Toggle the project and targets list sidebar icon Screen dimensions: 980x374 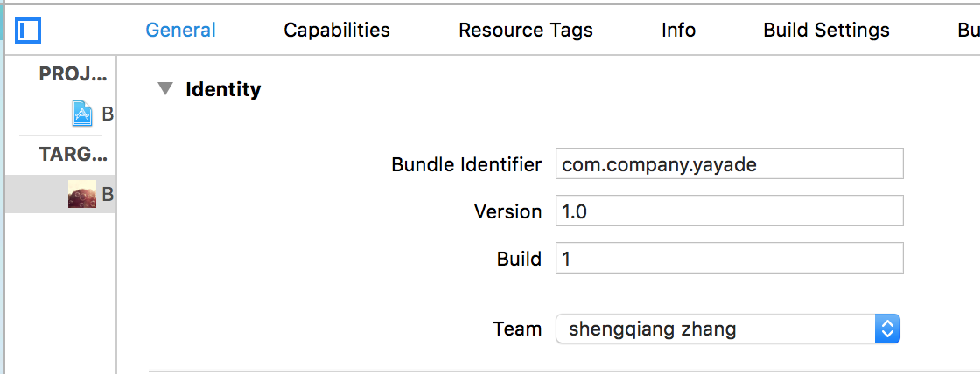point(28,31)
